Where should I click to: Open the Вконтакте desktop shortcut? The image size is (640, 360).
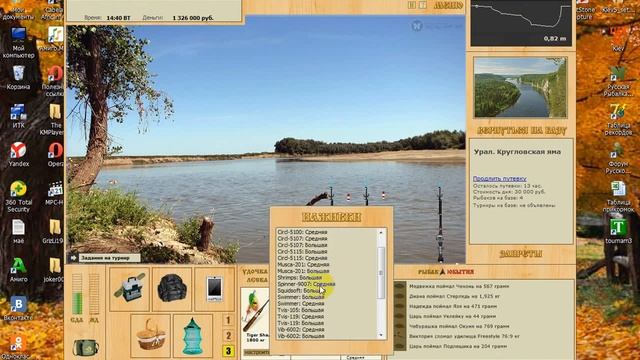[18, 309]
